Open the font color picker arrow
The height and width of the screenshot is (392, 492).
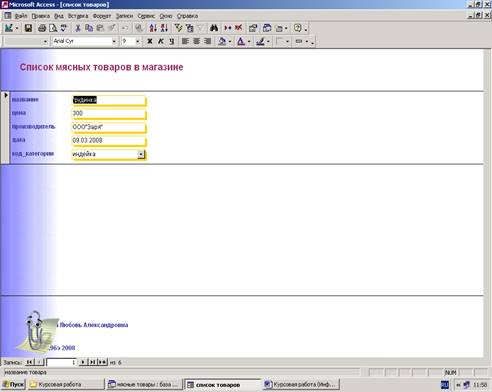tap(249, 41)
